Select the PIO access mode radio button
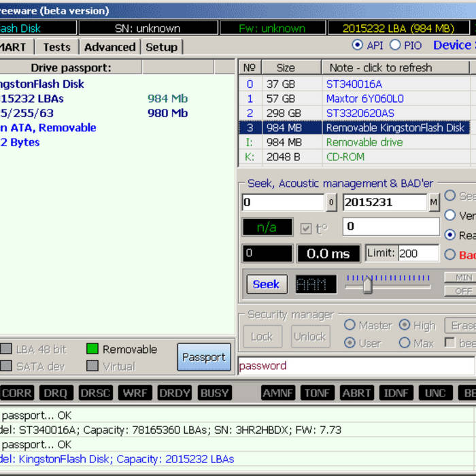Screen dimensions: 476x476 pyautogui.click(x=395, y=46)
